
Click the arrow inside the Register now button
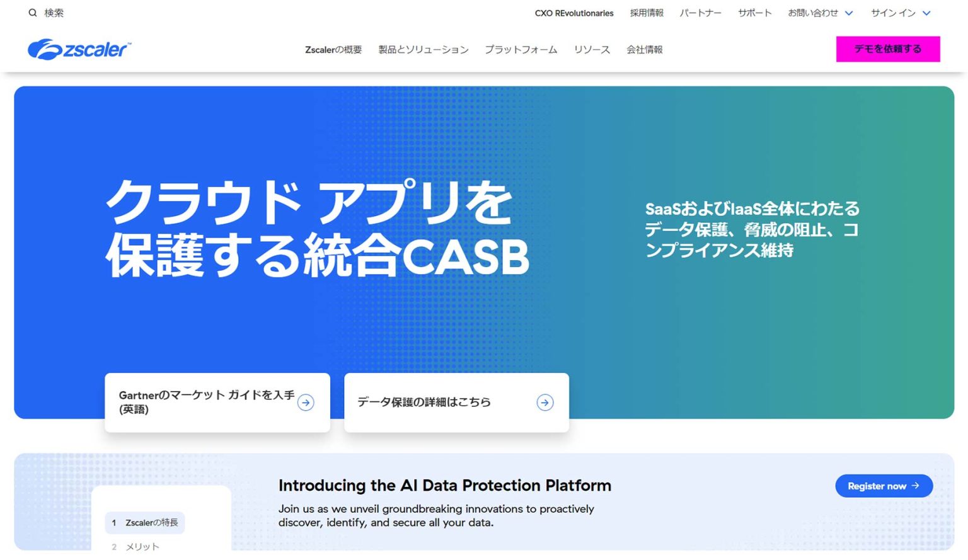coord(915,486)
